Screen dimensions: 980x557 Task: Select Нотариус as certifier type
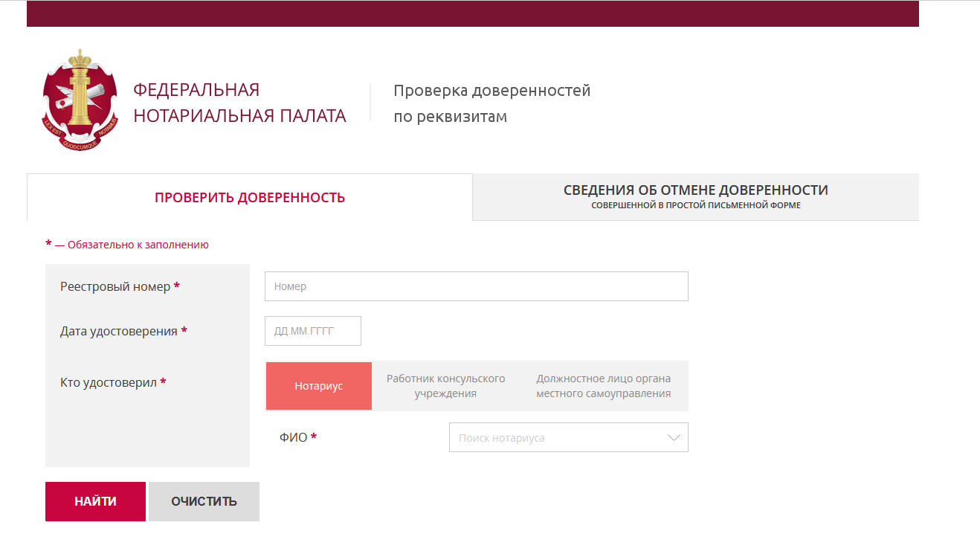[318, 386]
